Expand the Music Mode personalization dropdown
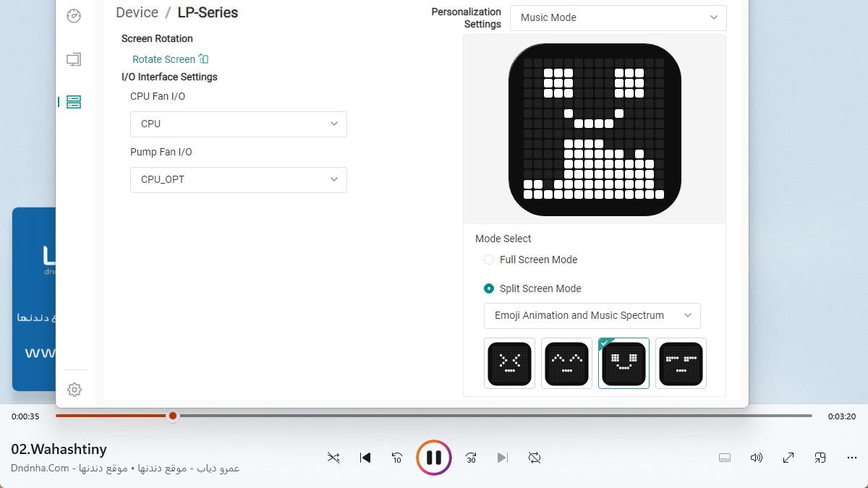Viewport: 868px width, 488px height. [618, 17]
